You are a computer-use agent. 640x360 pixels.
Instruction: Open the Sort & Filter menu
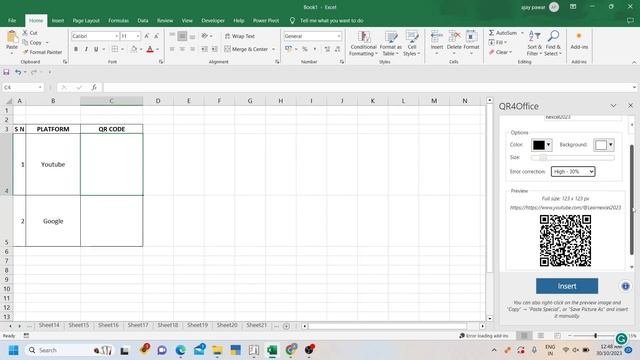pyautogui.click(x=534, y=43)
